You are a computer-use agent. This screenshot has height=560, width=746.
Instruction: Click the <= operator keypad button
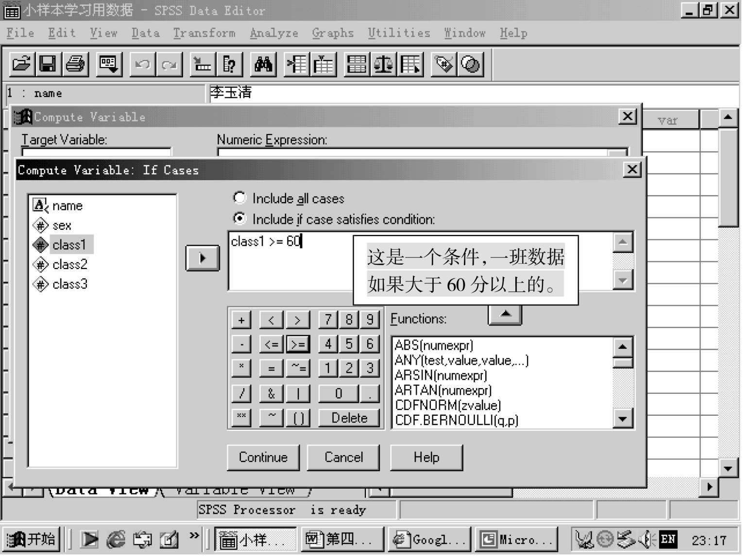(x=271, y=344)
